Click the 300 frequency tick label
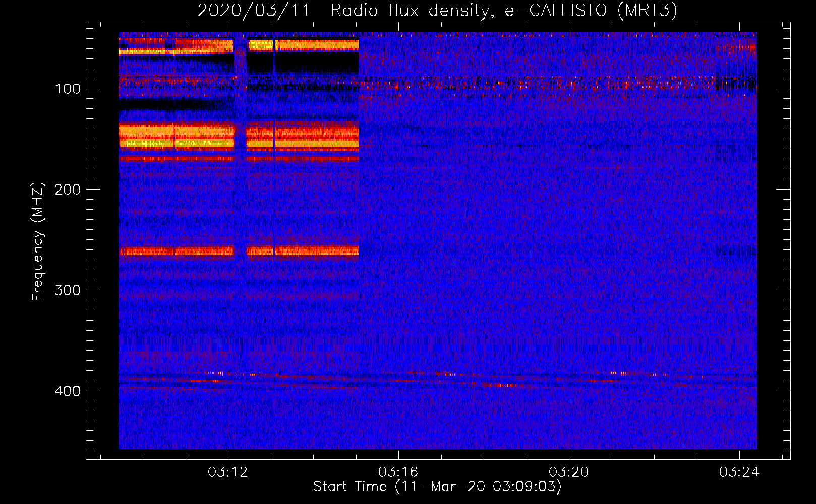816x504 pixels. [x=68, y=290]
